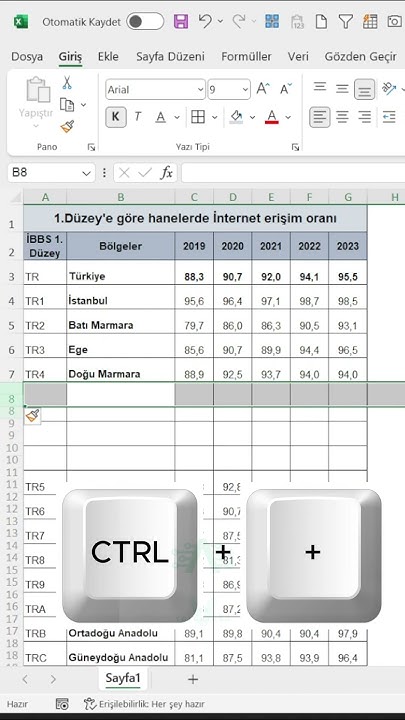Open the Pano dialog launcher

[x=91, y=147]
